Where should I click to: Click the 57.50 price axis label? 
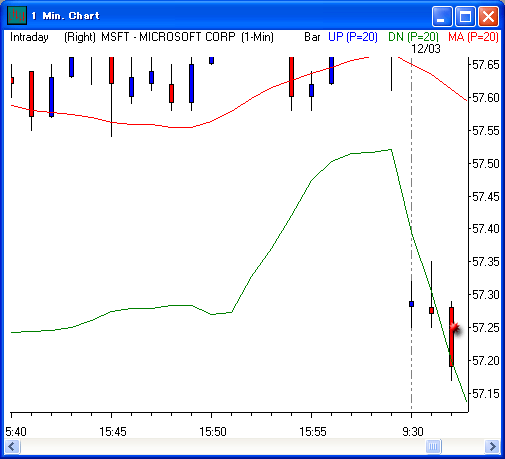486,164
